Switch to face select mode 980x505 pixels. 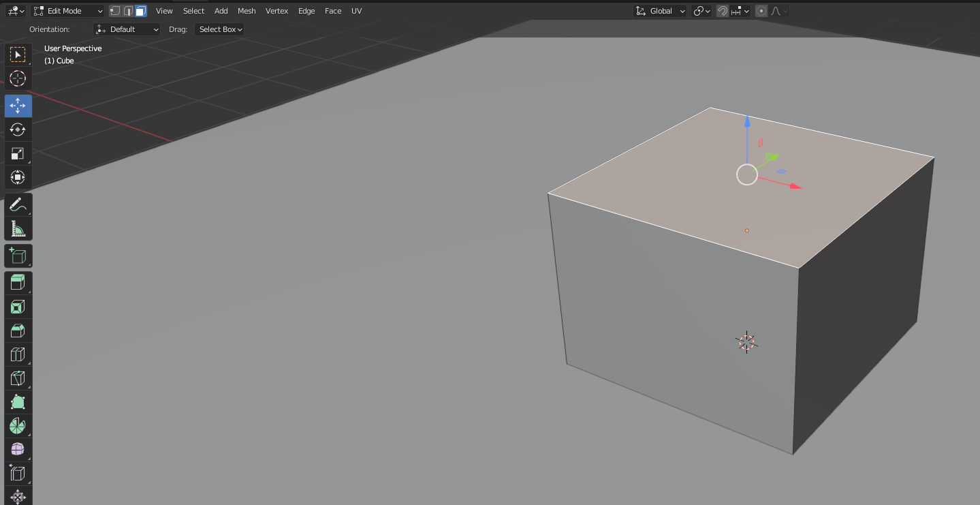click(141, 11)
